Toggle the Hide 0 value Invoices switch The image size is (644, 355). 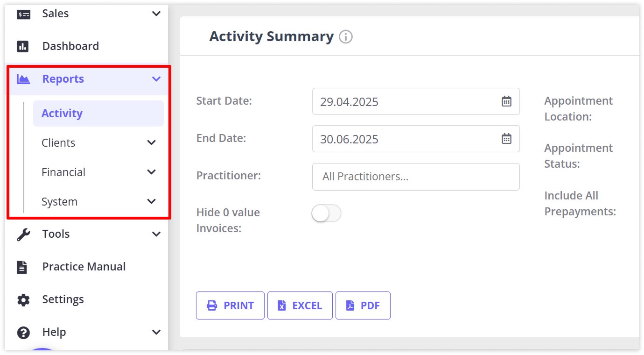(326, 213)
